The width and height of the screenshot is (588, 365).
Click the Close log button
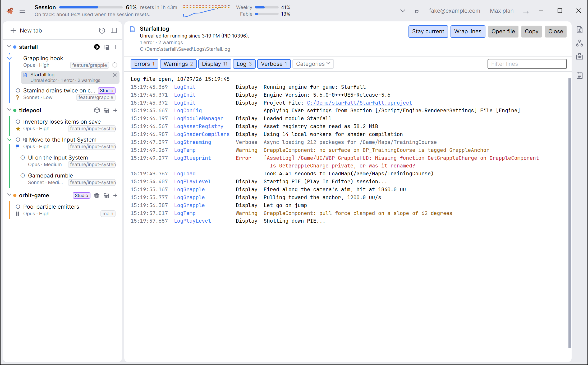(x=555, y=31)
